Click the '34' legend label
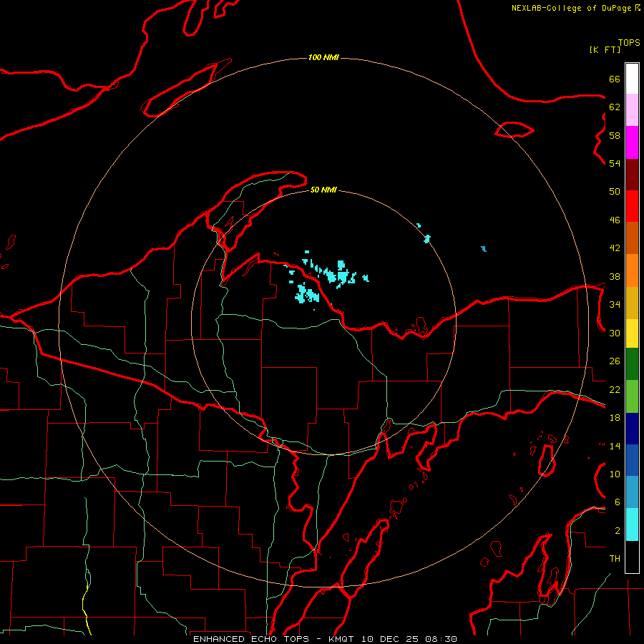This screenshot has width=644, height=644. point(615,305)
